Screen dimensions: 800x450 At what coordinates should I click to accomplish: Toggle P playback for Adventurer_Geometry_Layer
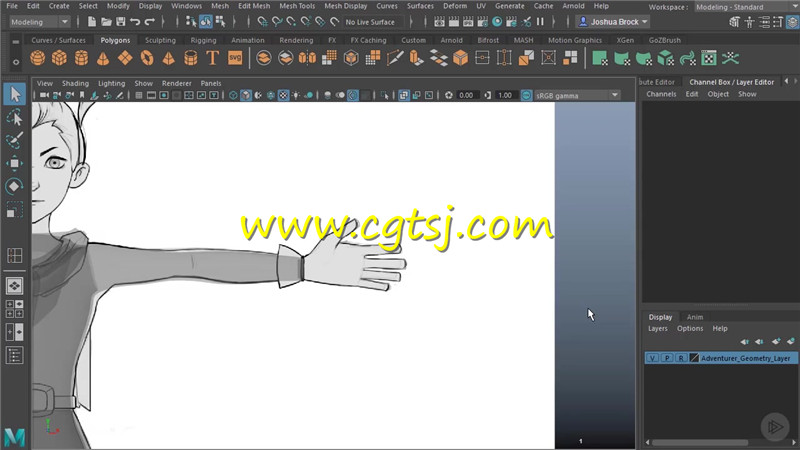click(667, 358)
